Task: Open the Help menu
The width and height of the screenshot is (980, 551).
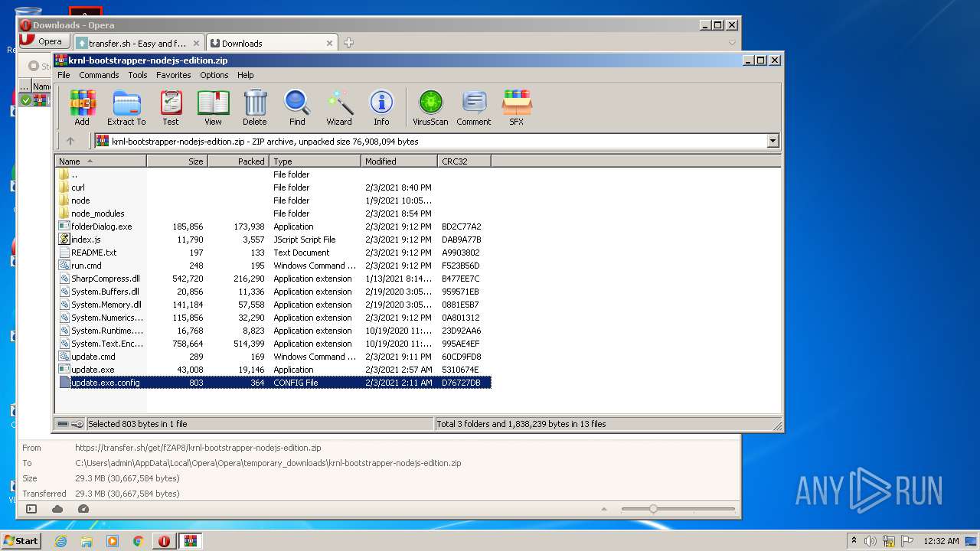Action: pos(245,75)
